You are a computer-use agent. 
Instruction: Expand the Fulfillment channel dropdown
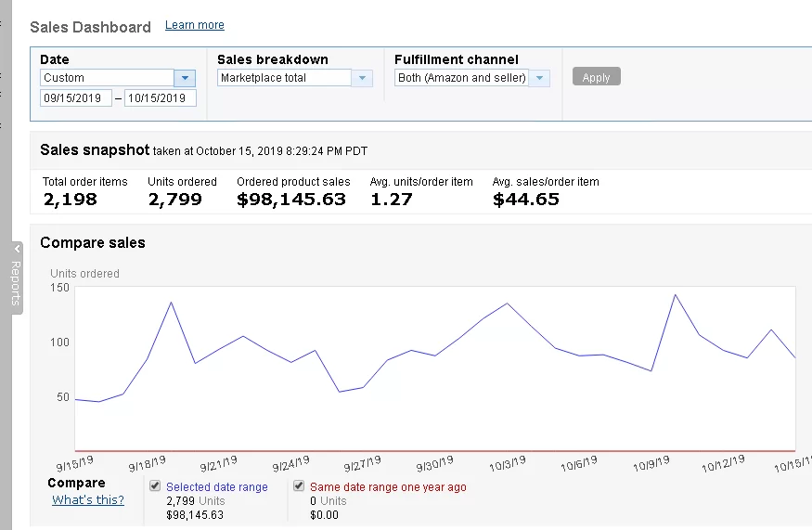coord(539,79)
